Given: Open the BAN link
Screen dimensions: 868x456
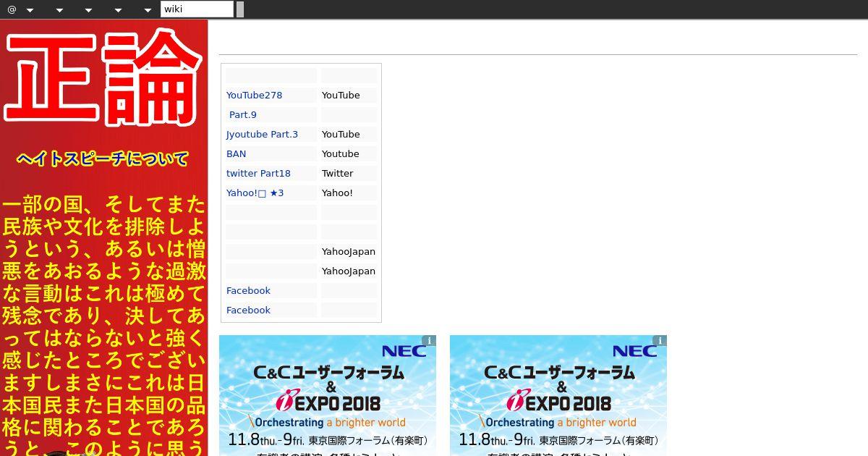Looking at the screenshot, I should pyautogui.click(x=236, y=154).
